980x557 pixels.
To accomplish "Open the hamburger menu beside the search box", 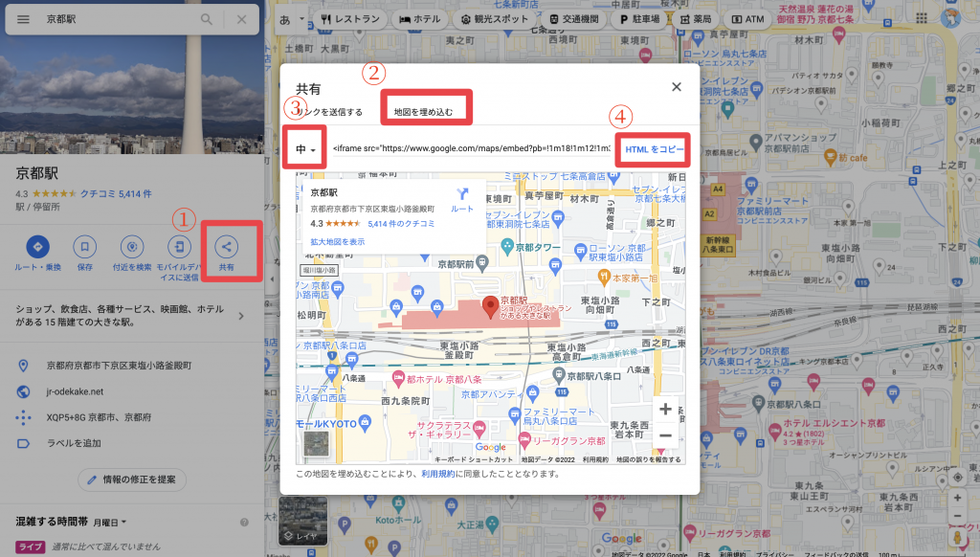I will [x=23, y=19].
